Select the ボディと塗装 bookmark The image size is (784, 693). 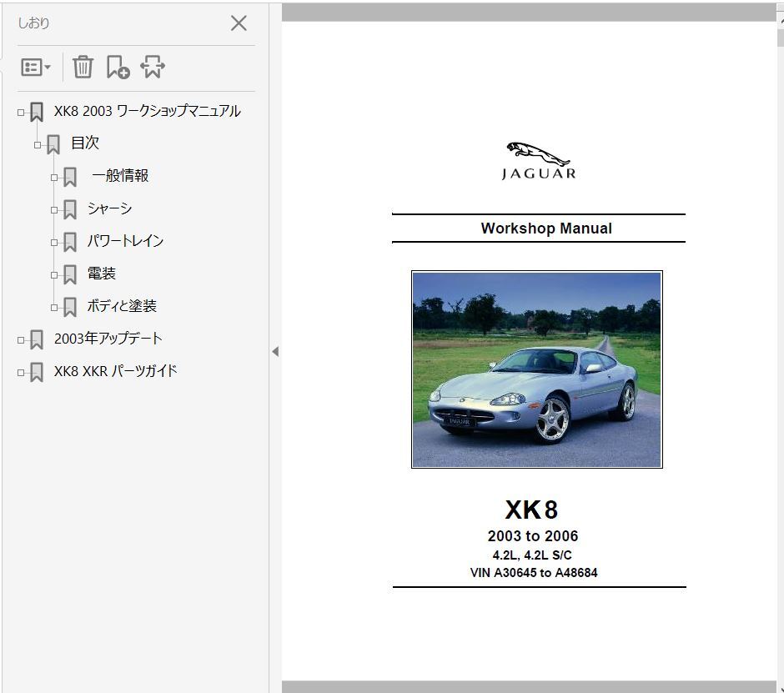tap(122, 305)
